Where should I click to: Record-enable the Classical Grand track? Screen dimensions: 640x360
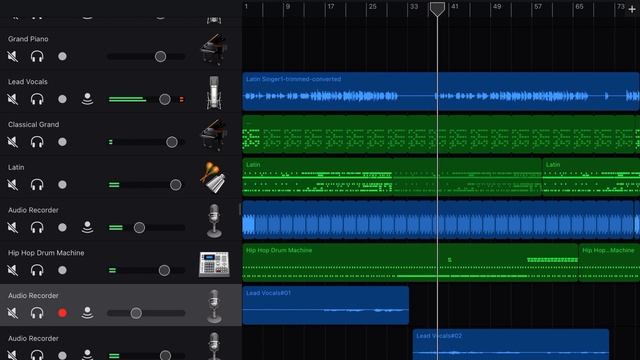(62, 142)
